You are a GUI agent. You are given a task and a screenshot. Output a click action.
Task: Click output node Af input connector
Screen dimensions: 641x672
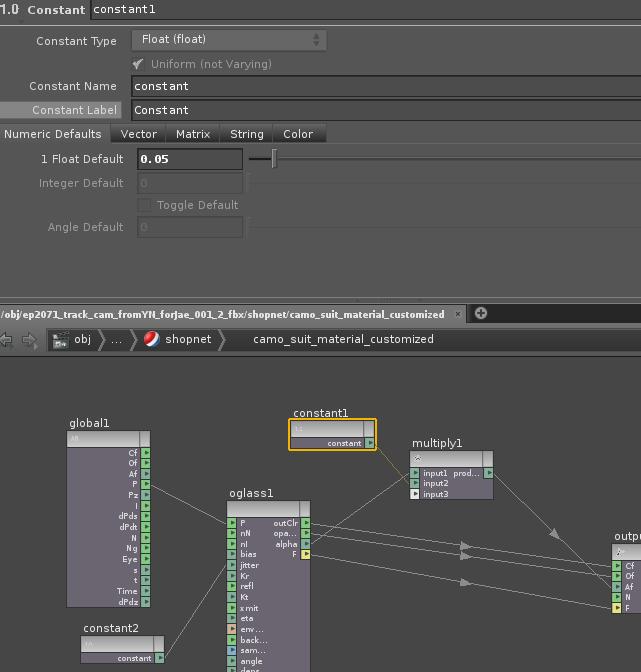(617, 587)
